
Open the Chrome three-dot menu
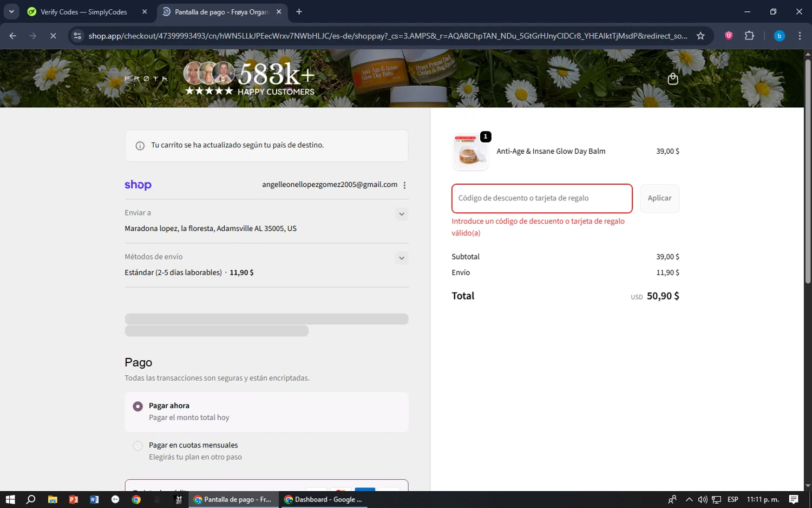click(x=800, y=36)
